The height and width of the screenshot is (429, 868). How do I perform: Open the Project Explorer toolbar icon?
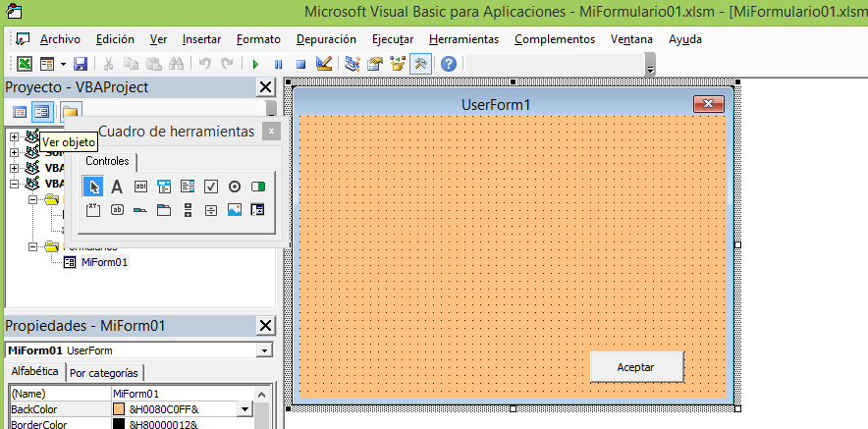coord(353,64)
